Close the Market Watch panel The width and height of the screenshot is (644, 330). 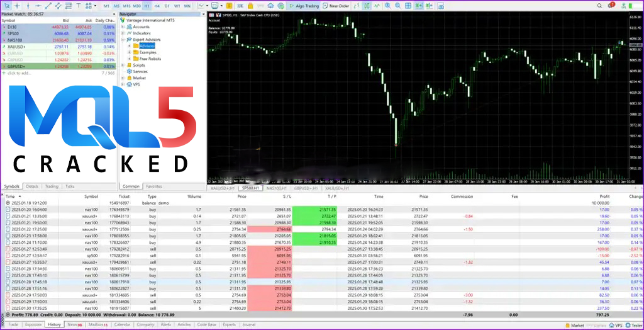(x=114, y=14)
